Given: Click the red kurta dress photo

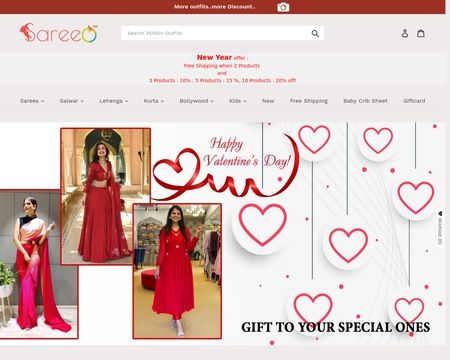Looking at the screenshot, I should pyautogui.click(x=177, y=271).
